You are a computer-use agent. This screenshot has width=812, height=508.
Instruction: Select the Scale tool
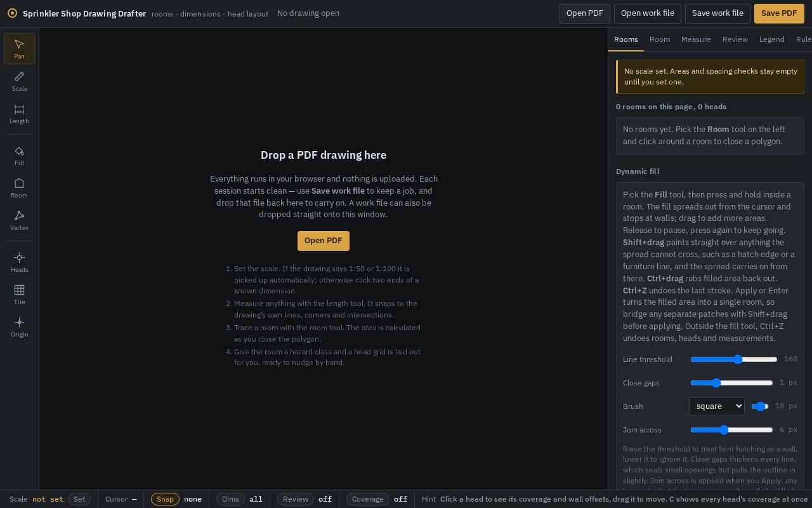19,81
